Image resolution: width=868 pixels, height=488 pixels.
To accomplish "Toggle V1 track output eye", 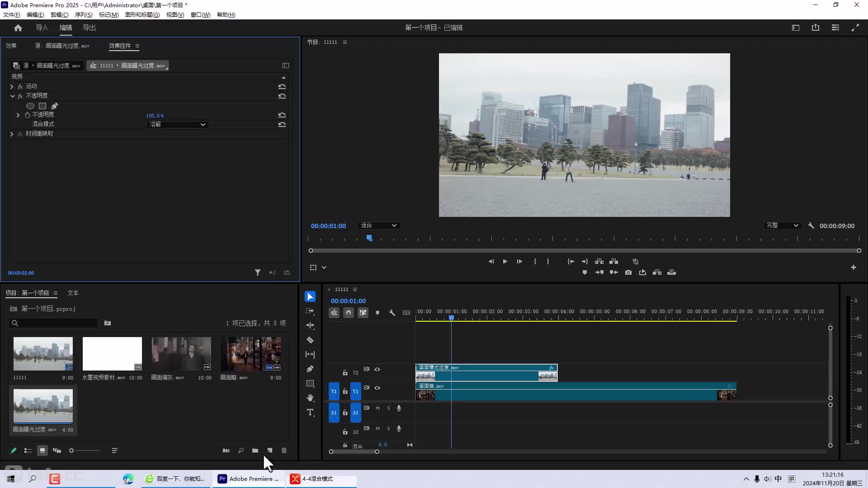I will click(x=377, y=388).
